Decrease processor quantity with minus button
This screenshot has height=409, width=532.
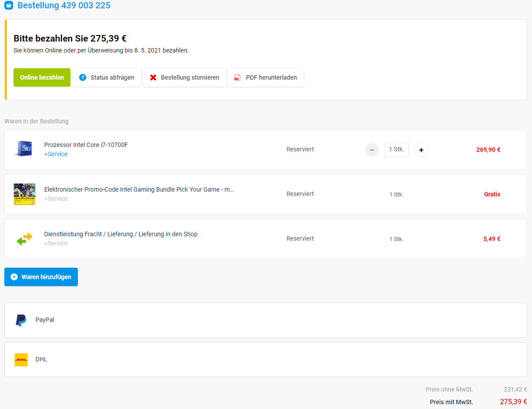[x=372, y=150]
